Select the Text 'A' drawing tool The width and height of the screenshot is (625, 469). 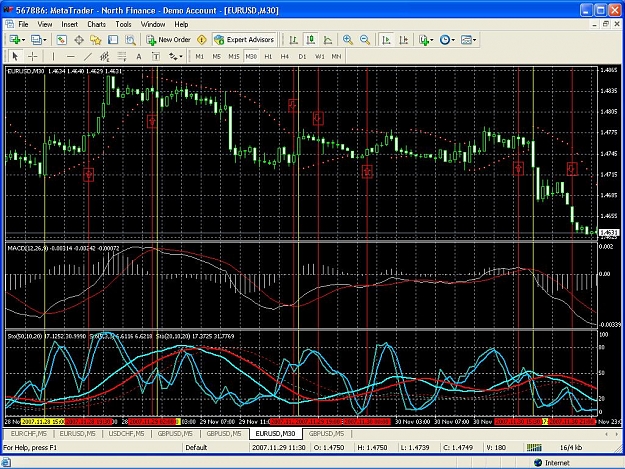click(139, 57)
